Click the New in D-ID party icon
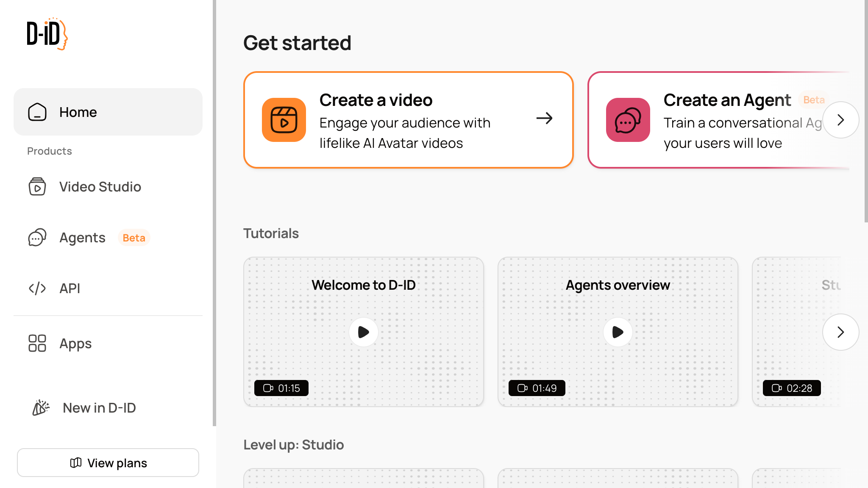 [40, 408]
